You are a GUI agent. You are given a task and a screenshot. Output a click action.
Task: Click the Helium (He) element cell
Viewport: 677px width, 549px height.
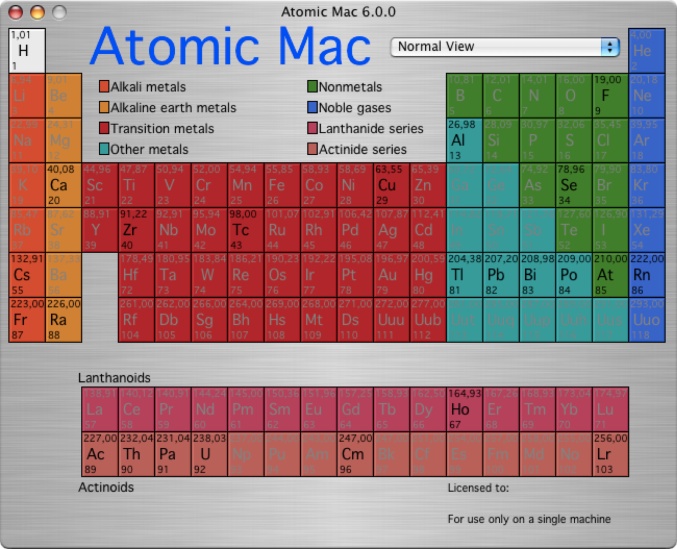point(646,50)
